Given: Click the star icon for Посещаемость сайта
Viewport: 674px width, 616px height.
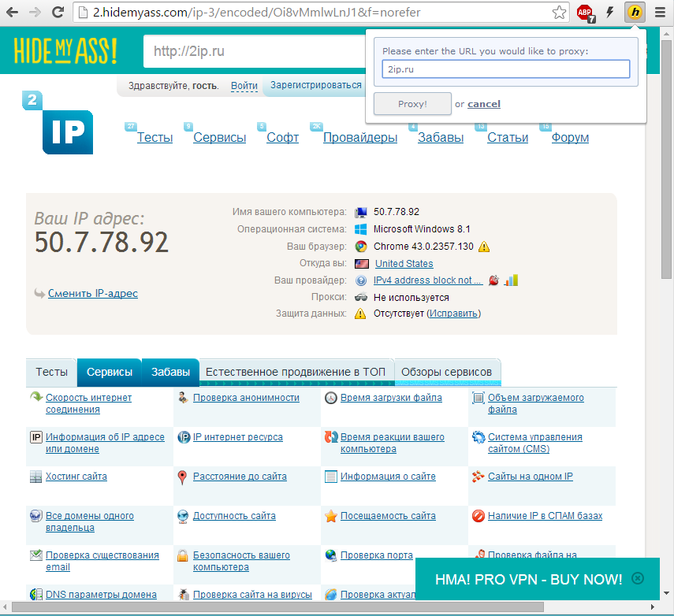Looking at the screenshot, I should point(330,516).
